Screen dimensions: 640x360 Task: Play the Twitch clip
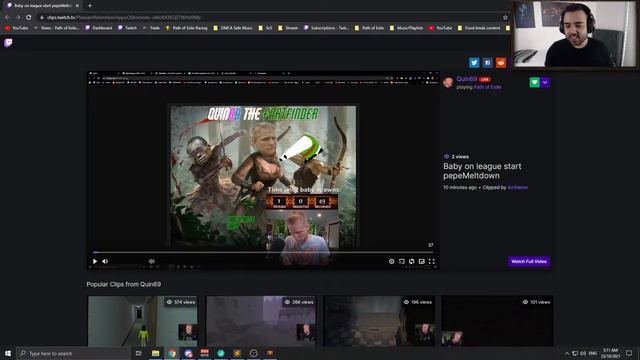click(95, 261)
